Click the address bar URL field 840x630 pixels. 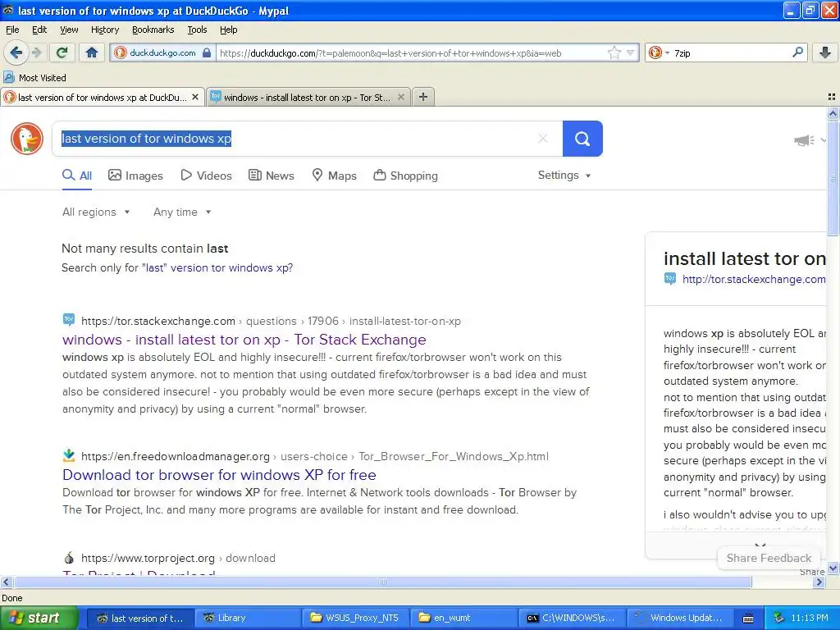point(410,52)
